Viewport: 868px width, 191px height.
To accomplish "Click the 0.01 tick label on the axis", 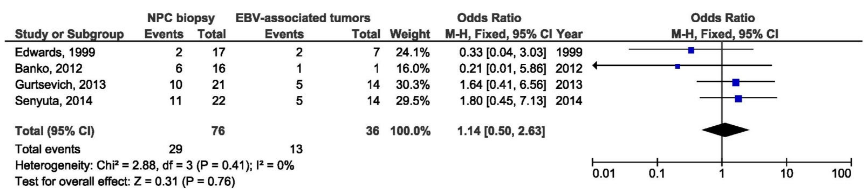I will [x=604, y=174].
